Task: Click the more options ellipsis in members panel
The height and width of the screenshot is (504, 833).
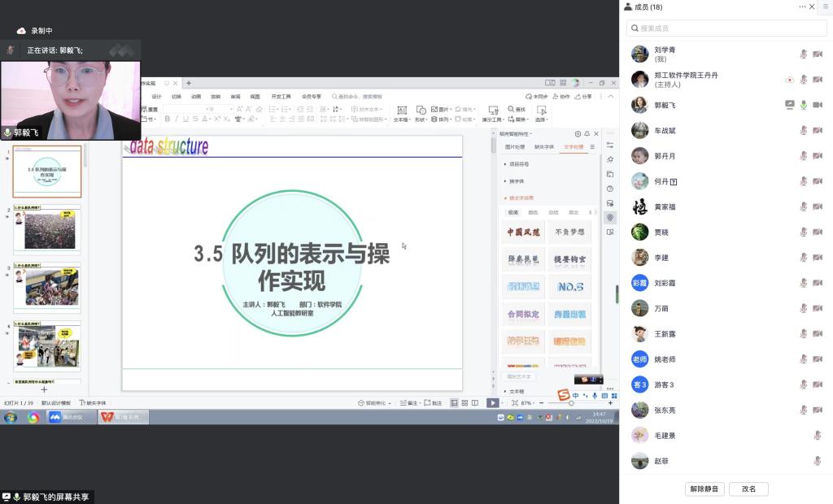Action: click(x=803, y=7)
